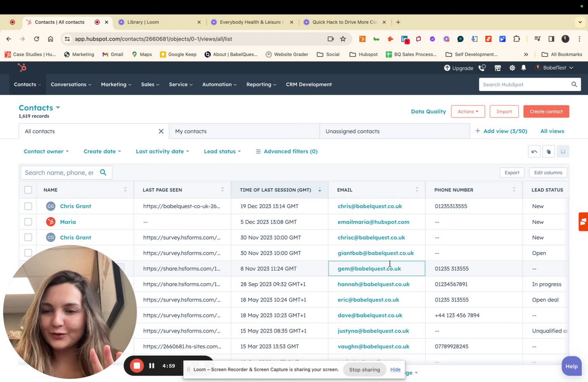
Task: Check the box for chrisc@babelquest.co.uk row
Action: tap(28, 238)
